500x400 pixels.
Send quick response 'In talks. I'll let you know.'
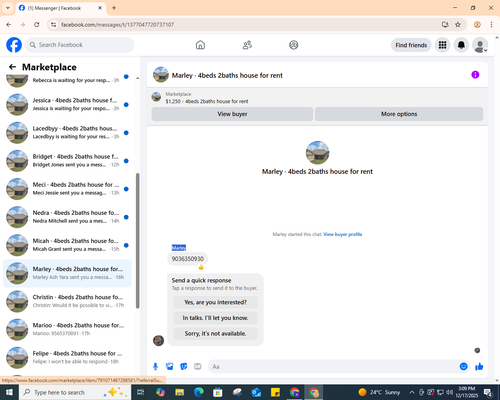[215, 318]
